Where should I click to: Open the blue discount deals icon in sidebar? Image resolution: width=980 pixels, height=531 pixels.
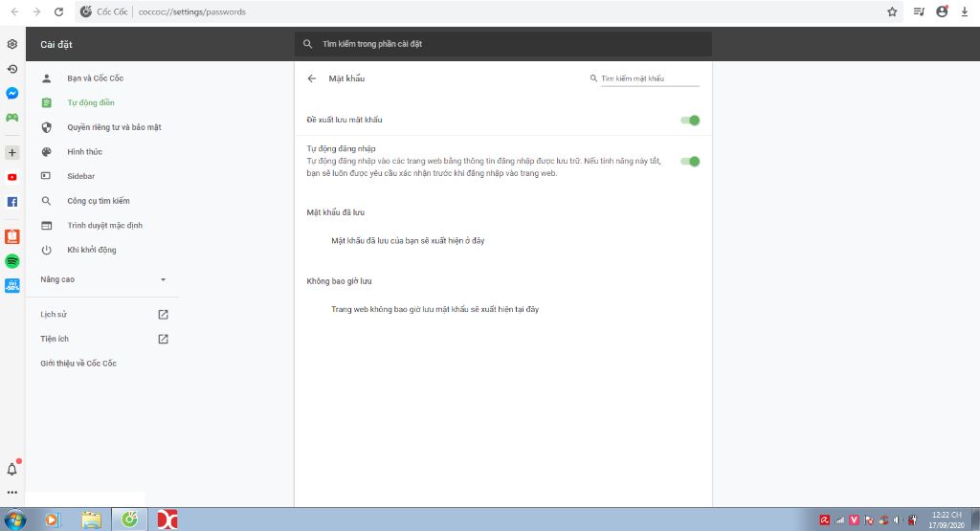point(11,285)
